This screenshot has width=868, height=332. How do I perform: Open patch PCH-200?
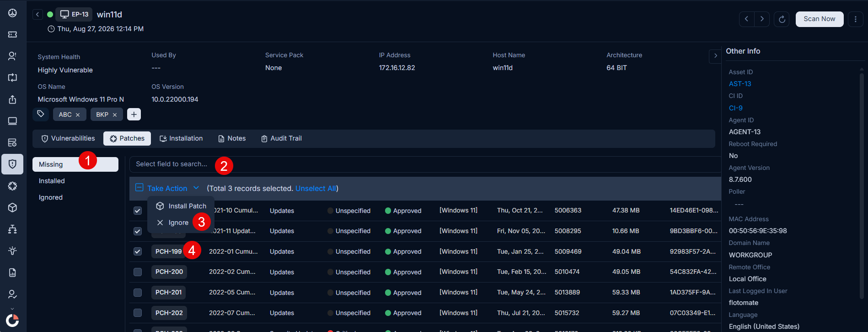click(x=169, y=272)
